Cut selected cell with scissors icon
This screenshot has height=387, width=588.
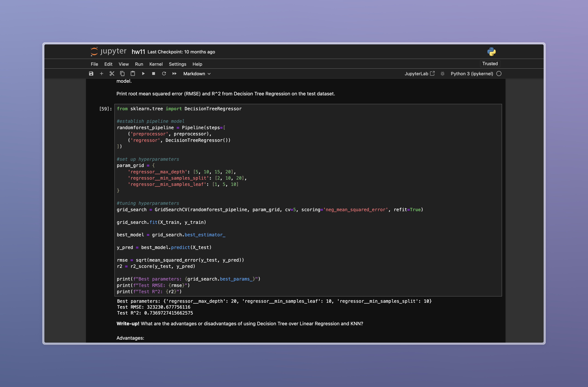[x=112, y=74]
